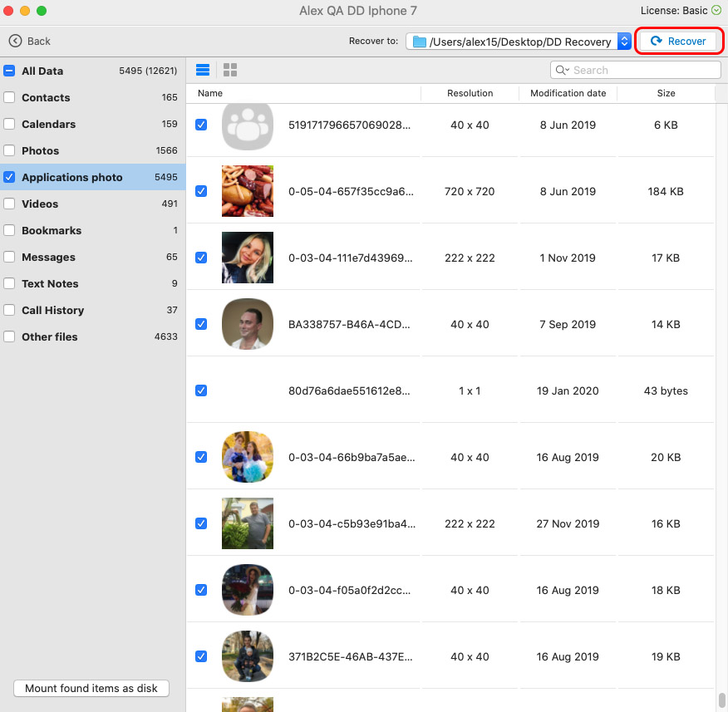Sort by Size column header
728x712 pixels.
(666, 93)
